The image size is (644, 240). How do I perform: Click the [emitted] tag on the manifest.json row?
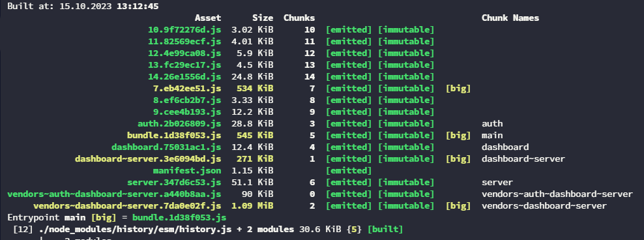click(x=349, y=171)
